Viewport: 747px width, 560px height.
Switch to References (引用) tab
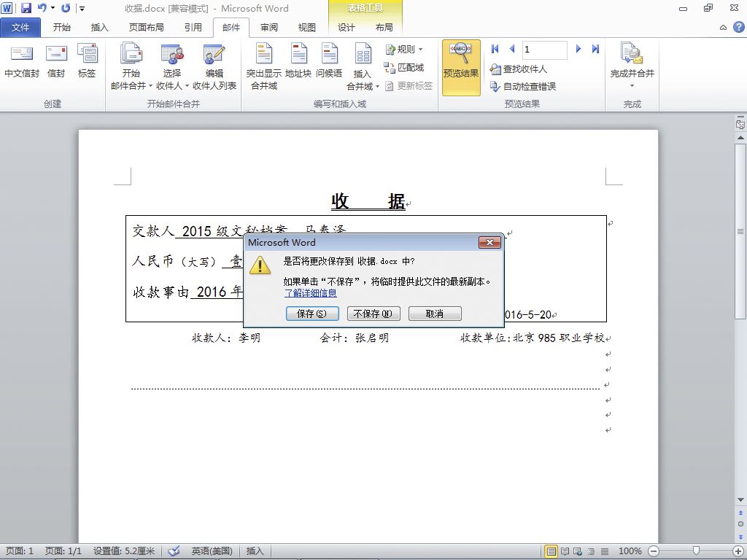pos(193,28)
